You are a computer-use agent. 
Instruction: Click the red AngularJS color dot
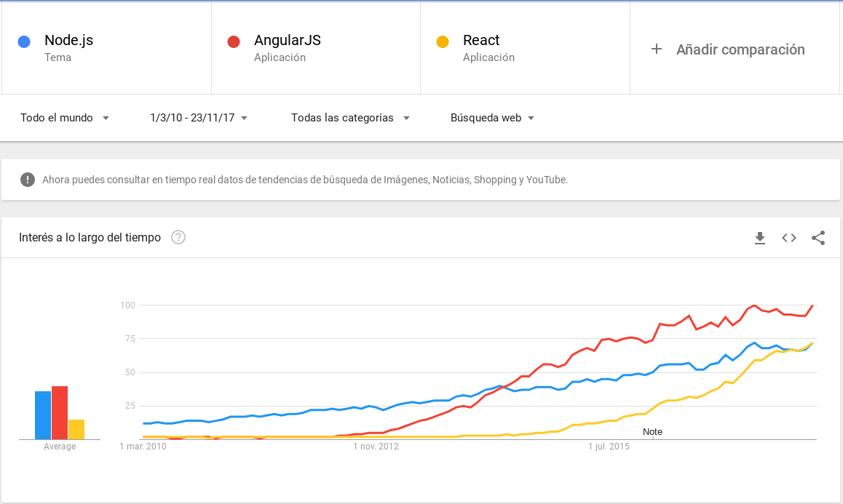pos(234,42)
